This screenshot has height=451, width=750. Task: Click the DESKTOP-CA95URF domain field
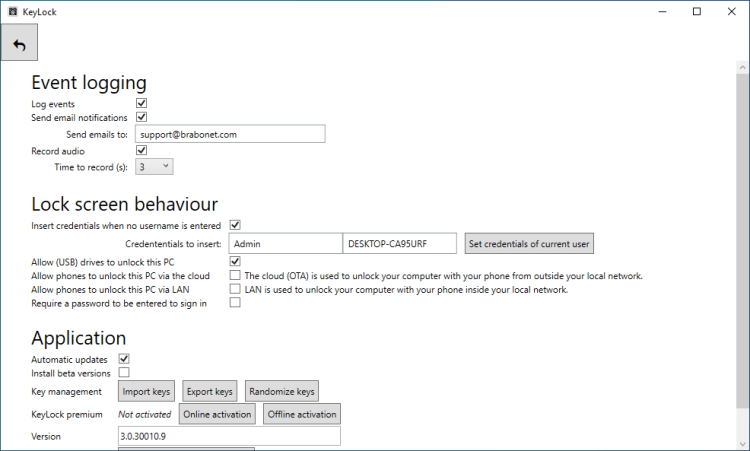(x=399, y=243)
